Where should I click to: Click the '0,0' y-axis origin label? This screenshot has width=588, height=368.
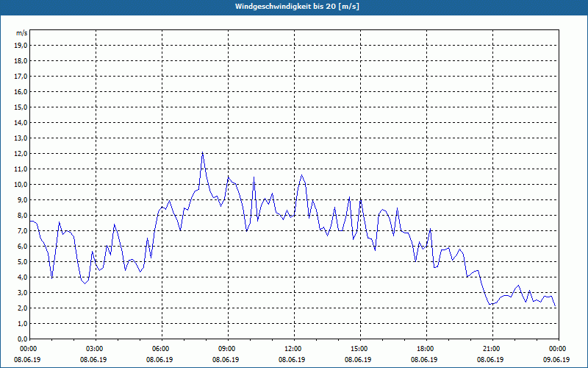23,339
